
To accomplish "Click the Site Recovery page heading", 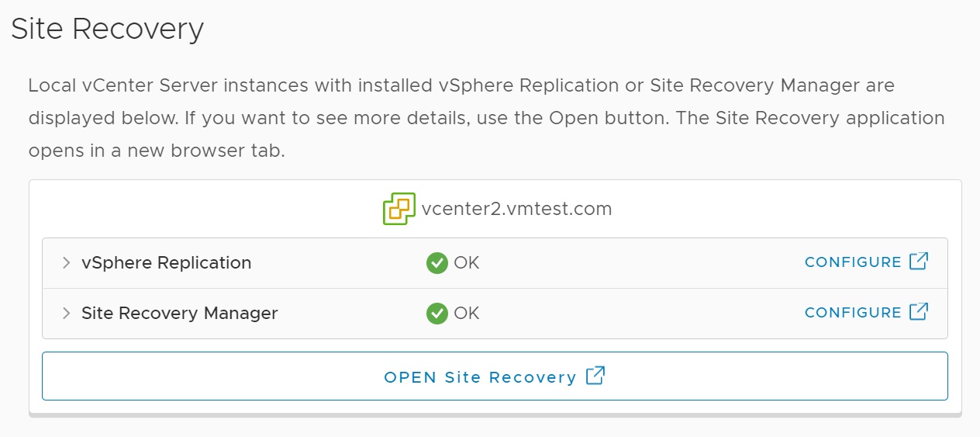I will coord(107,29).
